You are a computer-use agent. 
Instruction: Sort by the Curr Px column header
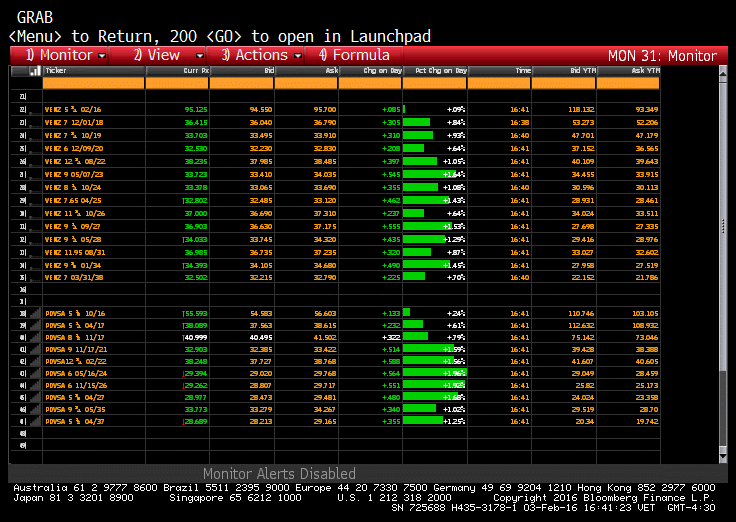click(x=177, y=71)
